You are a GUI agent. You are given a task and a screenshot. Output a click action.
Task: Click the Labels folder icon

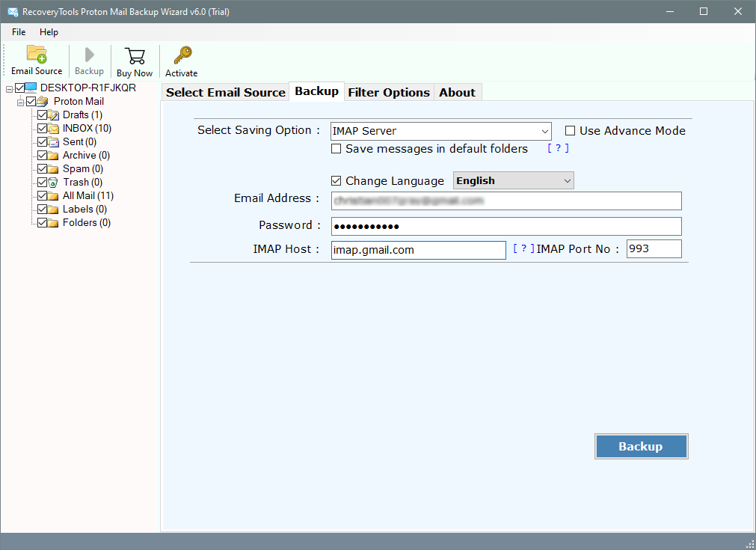(x=54, y=210)
